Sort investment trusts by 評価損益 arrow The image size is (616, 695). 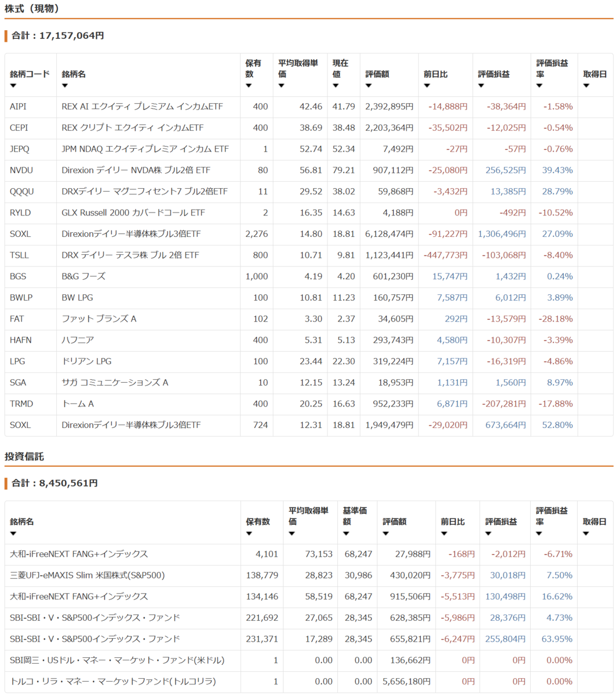click(x=489, y=534)
